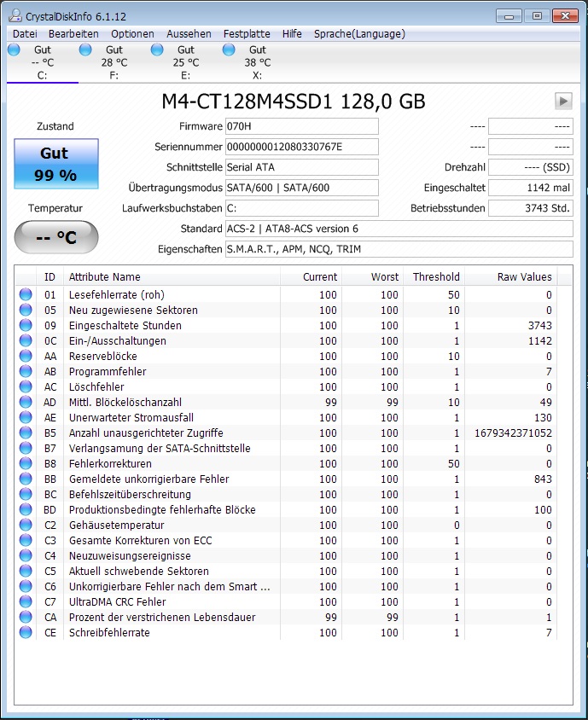Click status icon for Neuzuweisungsereignisse

pyautogui.click(x=26, y=555)
